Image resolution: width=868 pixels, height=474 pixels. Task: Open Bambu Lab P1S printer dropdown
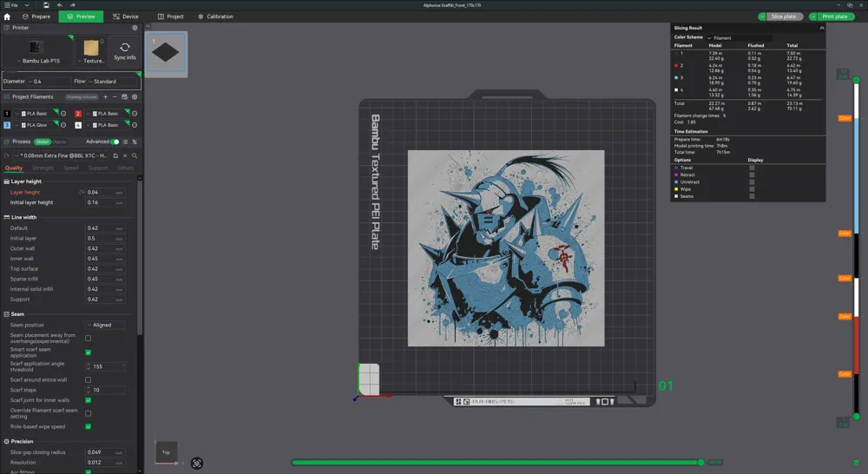tap(37, 61)
